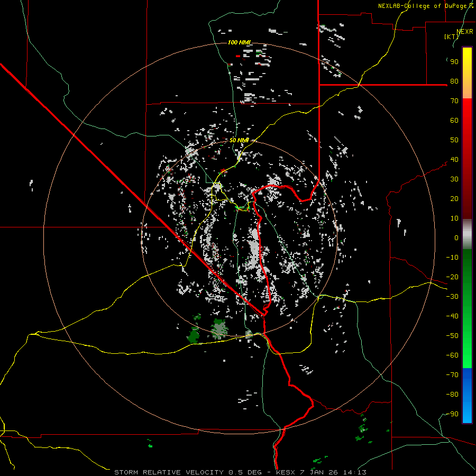Click the 100 NMI range ring label
476x476 pixels.
click(x=239, y=42)
